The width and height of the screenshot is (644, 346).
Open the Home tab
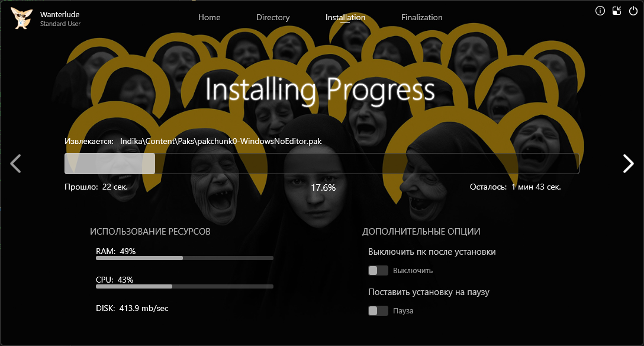209,18
